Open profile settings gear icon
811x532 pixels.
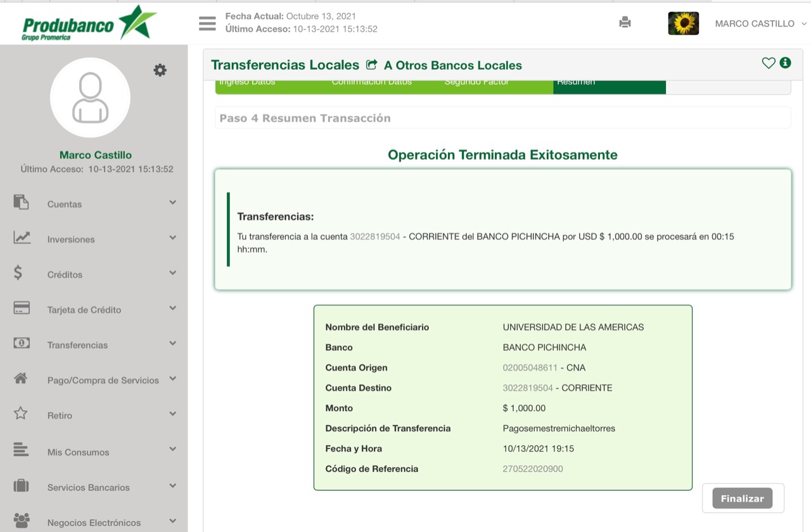click(x=160, y=70)
